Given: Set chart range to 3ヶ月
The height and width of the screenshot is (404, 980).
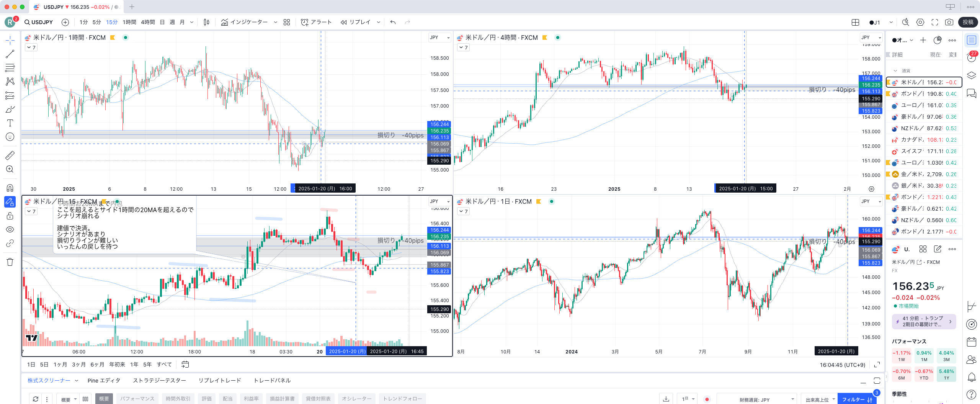Looking at the screenshot, I should coord(78,365).
